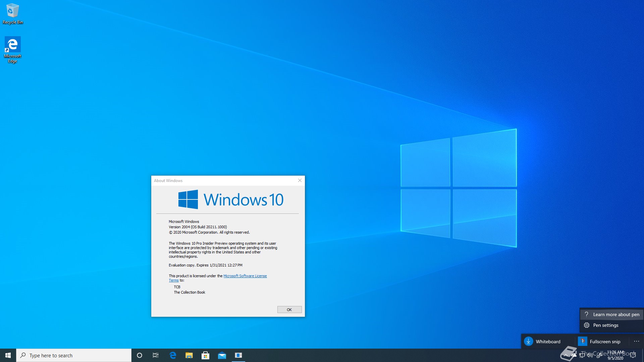Click the search magnifier icon in taskbar

pyautogui.click(x=23, y=355)
